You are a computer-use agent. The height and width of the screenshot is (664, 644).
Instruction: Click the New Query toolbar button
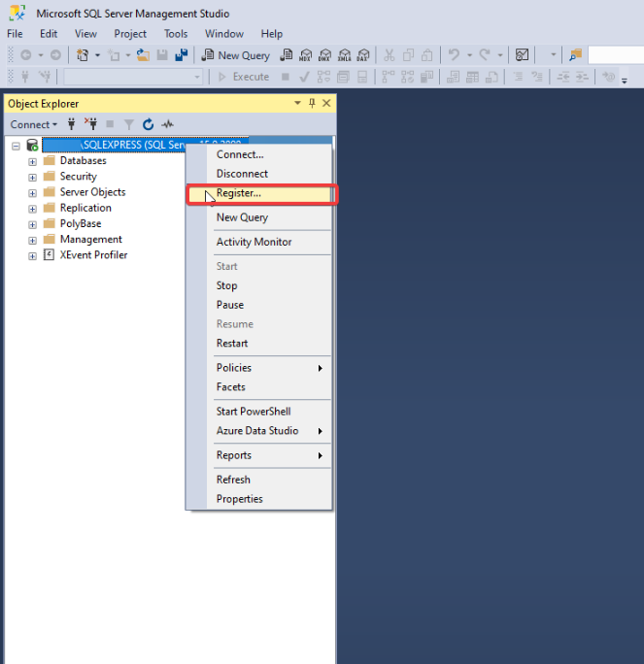pyautogui.click(x=236, y=55)
